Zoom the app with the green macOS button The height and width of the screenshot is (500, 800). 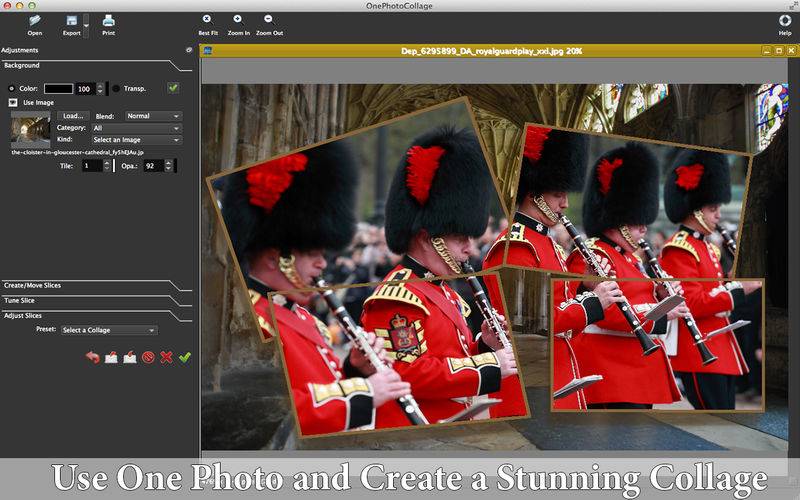32,6
